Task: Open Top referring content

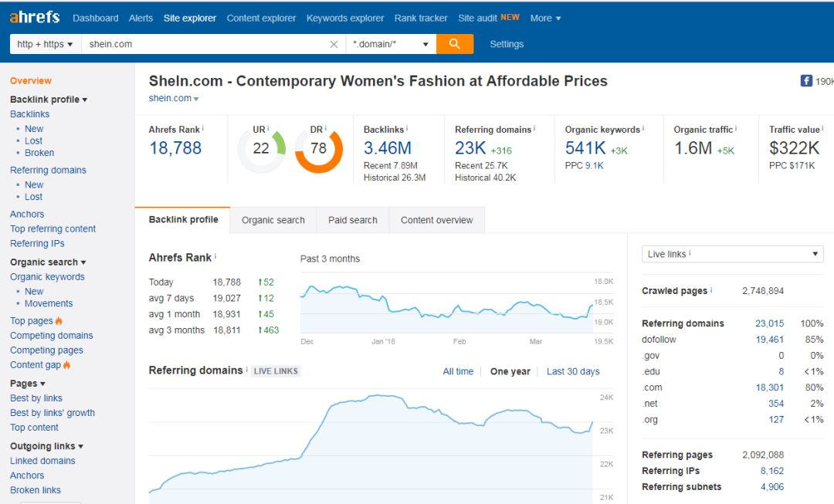Action: (x=53, y=229)
